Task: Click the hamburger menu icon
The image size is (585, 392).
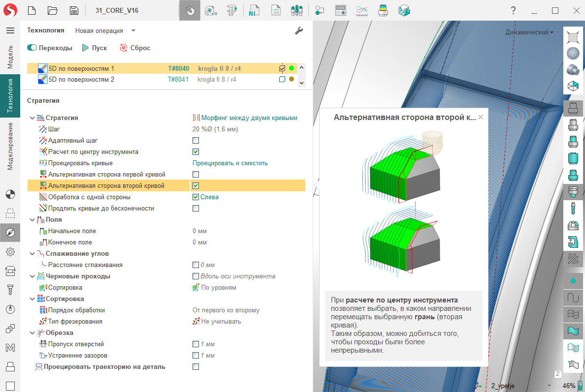Action: pos(10,30)
